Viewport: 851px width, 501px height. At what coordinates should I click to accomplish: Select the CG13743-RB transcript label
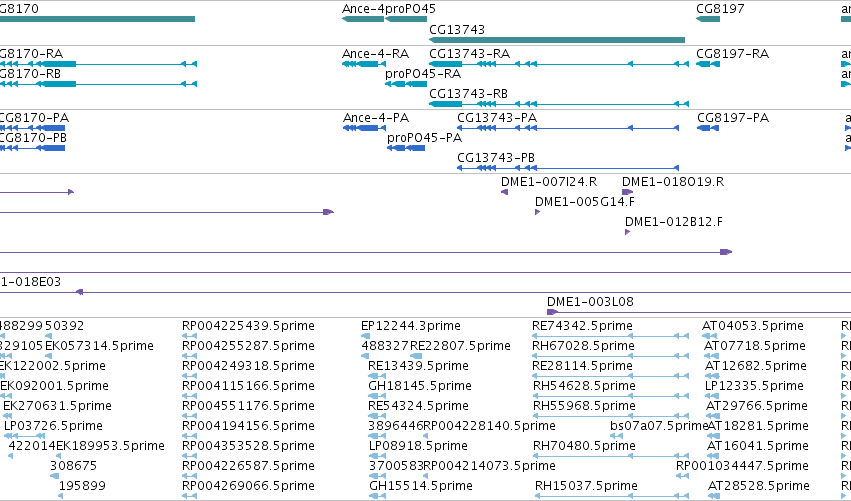(468, 94)
